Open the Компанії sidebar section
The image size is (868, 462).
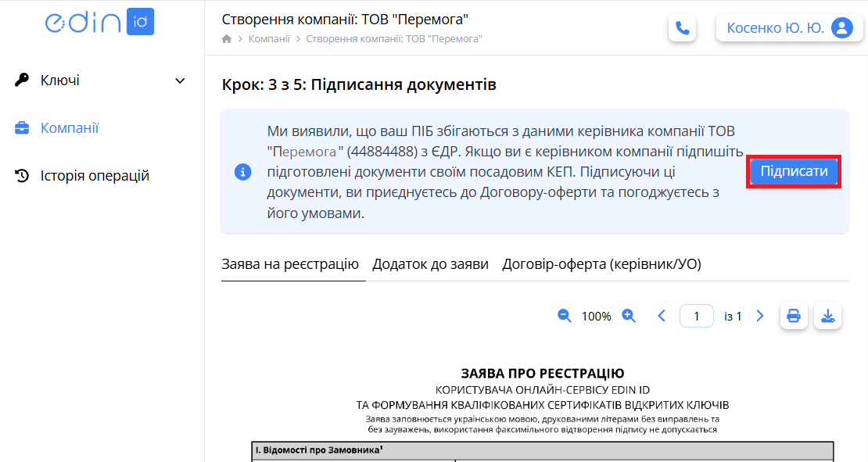[69, 128]
